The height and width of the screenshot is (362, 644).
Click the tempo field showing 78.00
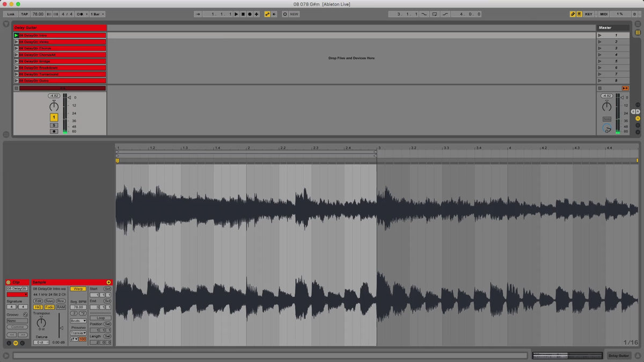38,14
